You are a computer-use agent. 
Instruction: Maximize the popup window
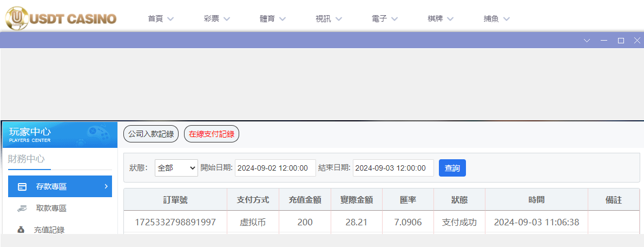621,41
